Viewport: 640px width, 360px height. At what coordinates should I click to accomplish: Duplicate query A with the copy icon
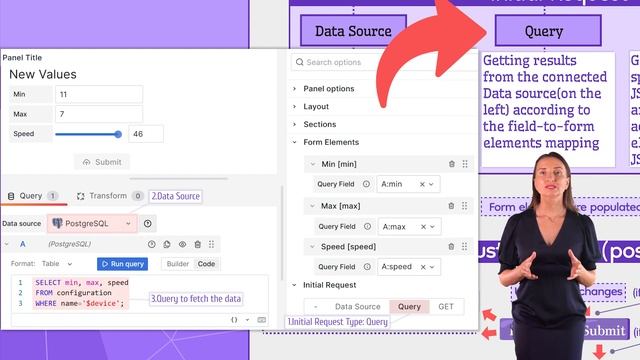[167, 244]
